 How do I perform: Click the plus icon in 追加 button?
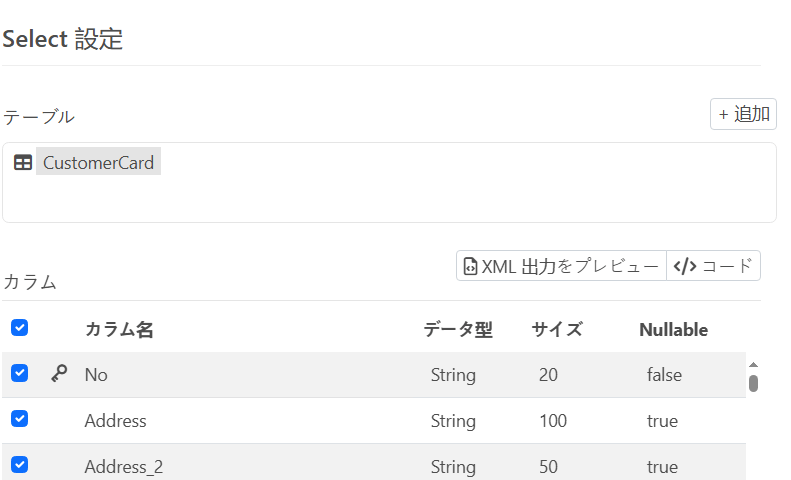723,114
